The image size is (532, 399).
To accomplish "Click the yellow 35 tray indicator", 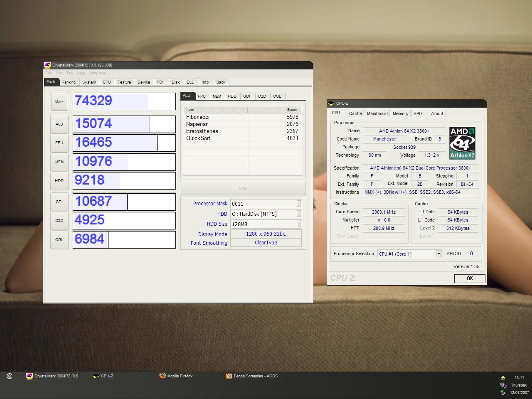I will pyautogui.click(x=503, y=377).
